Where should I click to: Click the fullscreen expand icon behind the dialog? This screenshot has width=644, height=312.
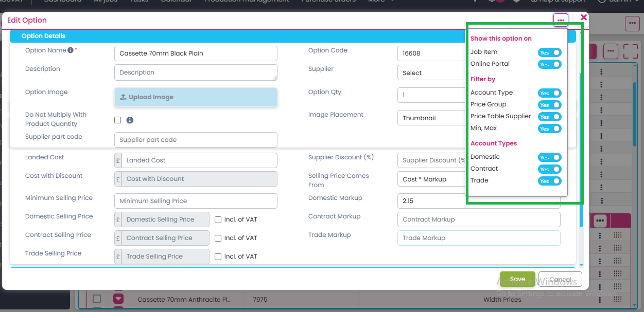[x=630, y=51]
